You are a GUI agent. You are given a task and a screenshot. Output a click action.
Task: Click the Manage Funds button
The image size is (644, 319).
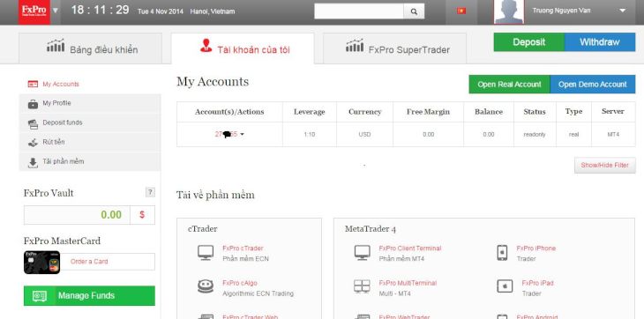pos(89,295)
